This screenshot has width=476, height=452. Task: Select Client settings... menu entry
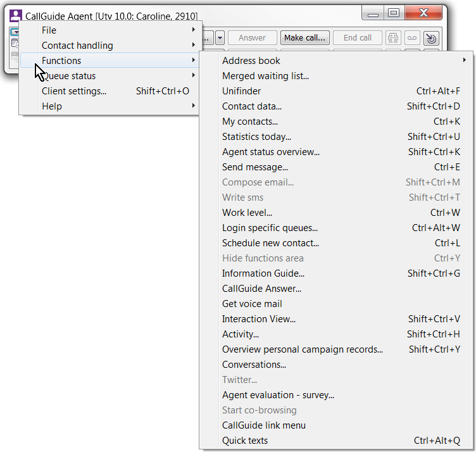point(73,91)
